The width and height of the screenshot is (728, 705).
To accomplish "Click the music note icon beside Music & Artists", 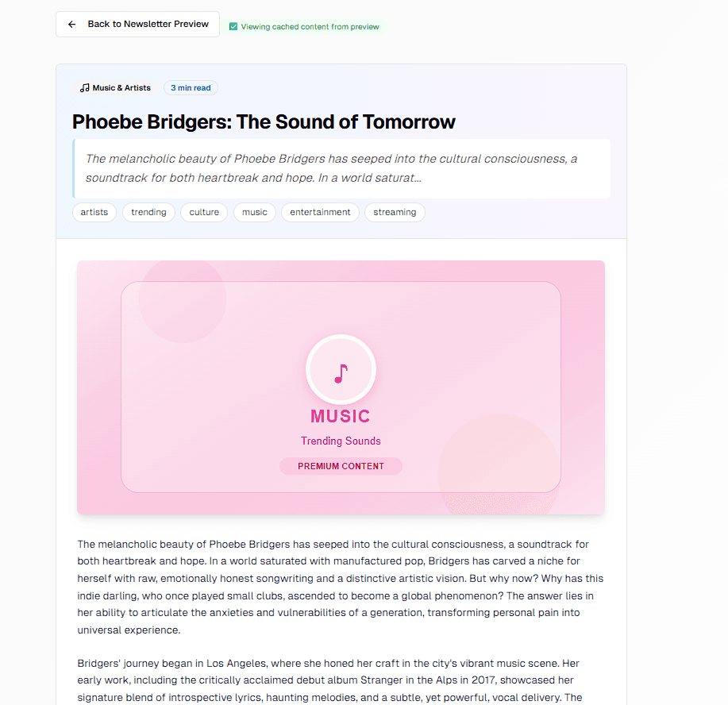I will (84, 87).
